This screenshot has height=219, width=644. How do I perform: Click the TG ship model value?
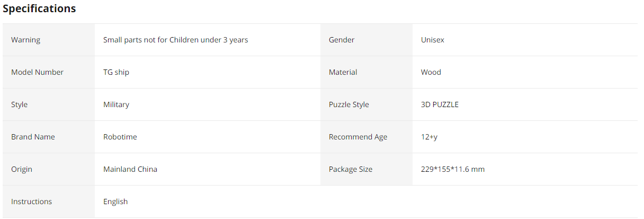tap(116, 72)
